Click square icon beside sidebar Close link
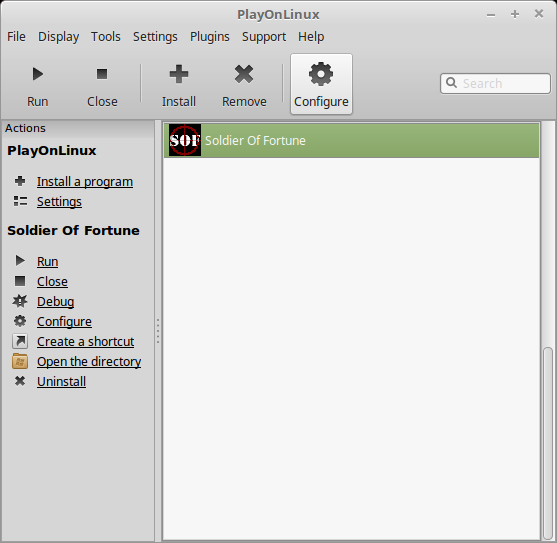The width and height of the screenshot is (557, 543). click(20, 281)
